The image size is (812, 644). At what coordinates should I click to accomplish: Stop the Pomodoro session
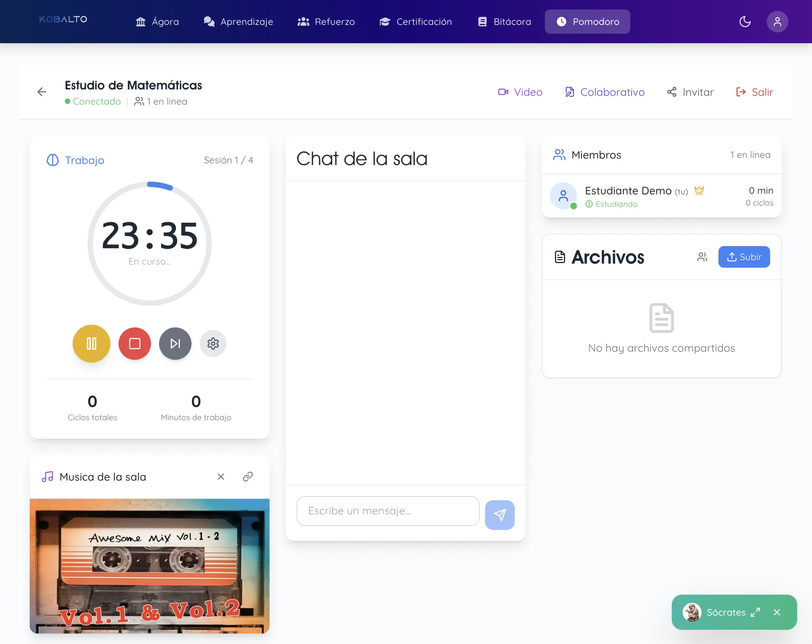tap(134, 343)
